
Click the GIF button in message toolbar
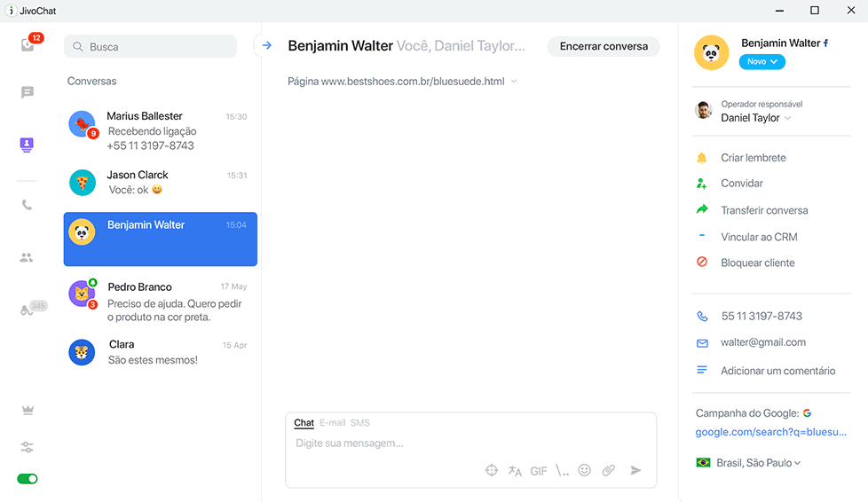[538, 471]
